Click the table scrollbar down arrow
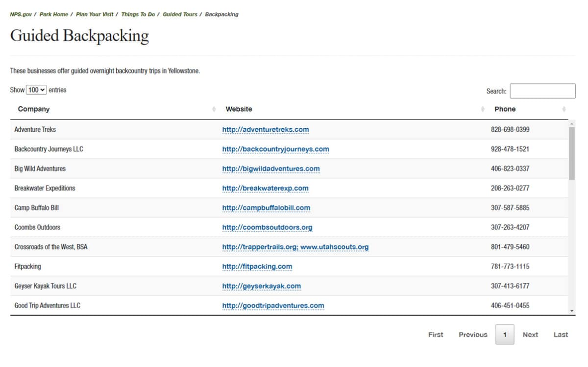 click(x=572, y=311)
